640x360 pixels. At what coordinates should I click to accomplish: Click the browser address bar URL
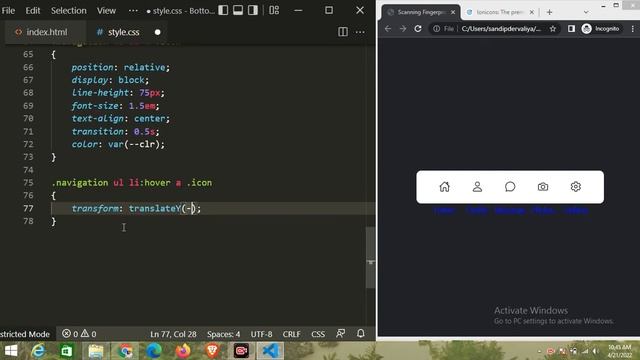501,29
